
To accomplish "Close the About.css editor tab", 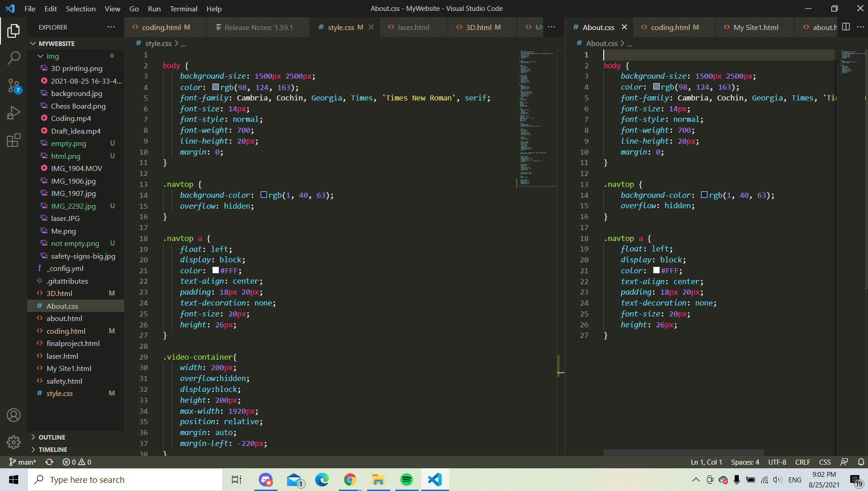I will tap(624, 27).
